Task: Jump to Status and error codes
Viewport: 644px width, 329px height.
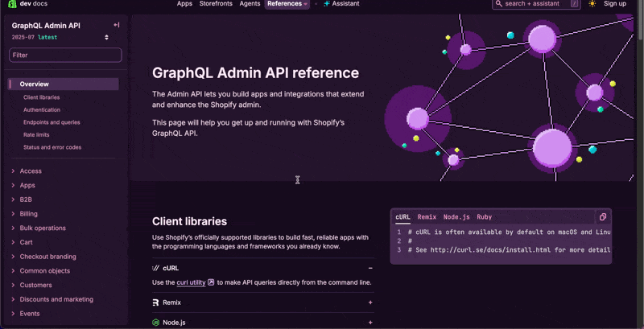Action: coord(52,147)
